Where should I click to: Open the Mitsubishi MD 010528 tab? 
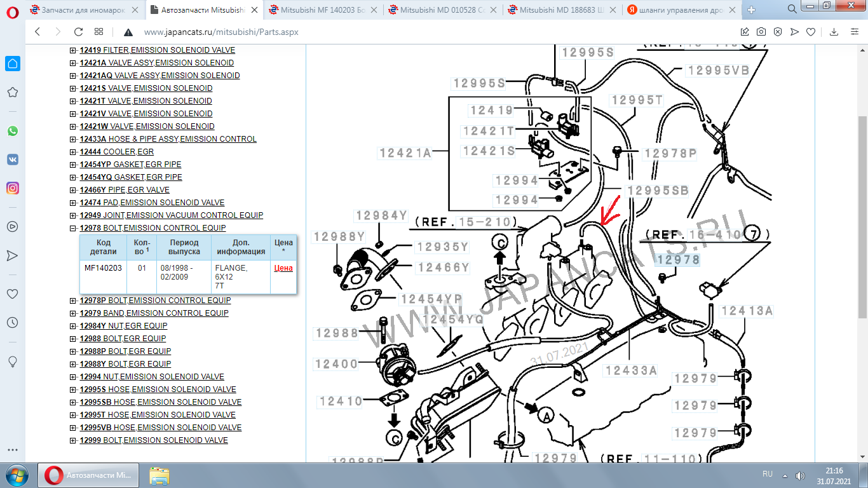click(442, 10)
